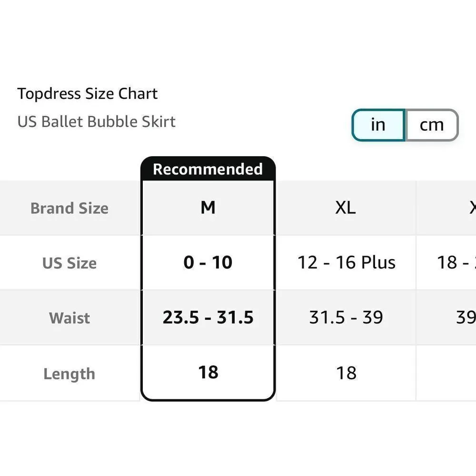The image size is (476, 476).
Task: Click the Recommended column badge
Action: click(x=208, y=169)
